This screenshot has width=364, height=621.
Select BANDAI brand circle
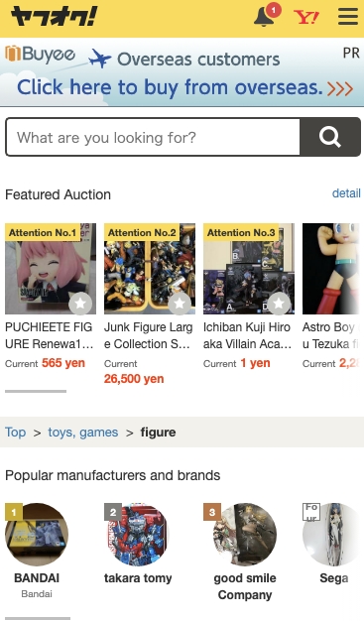click(x=37, y=535)
